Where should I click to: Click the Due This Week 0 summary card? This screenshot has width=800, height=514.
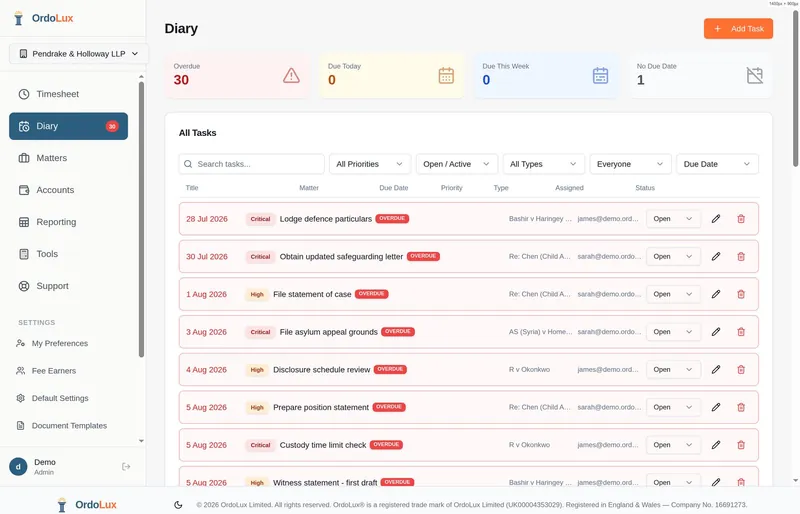pos(546,76)
